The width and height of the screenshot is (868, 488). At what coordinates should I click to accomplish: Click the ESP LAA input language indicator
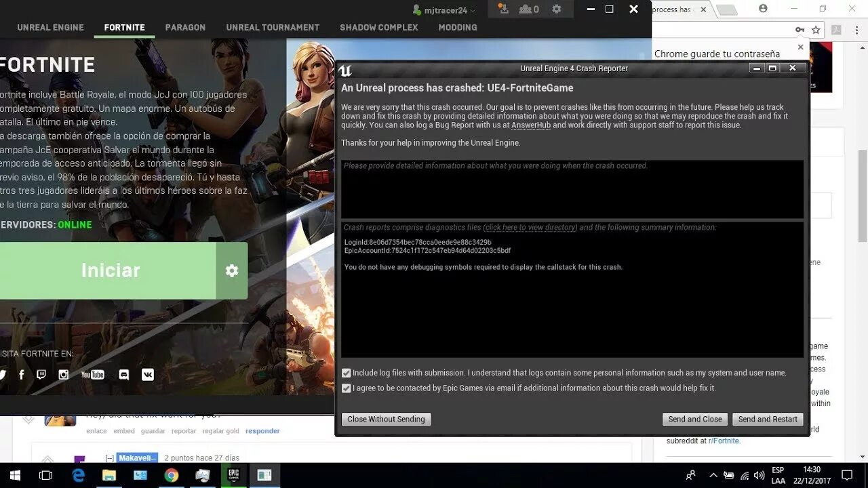click(x=778, y=475)
